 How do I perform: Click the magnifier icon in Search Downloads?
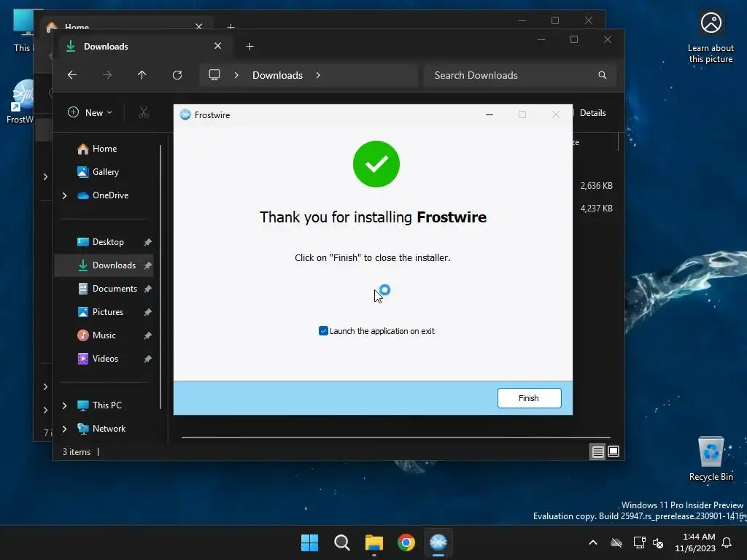coord(602,75)
